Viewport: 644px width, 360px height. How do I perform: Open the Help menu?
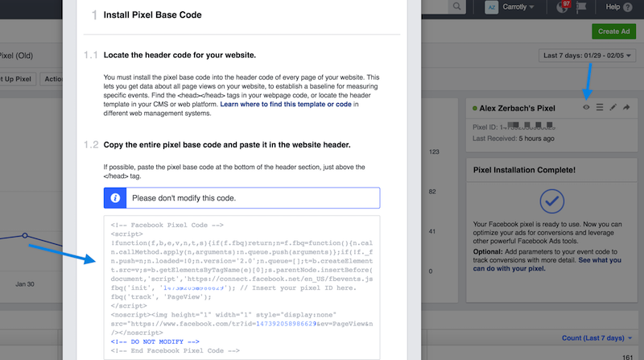click(x=618, y=6)
